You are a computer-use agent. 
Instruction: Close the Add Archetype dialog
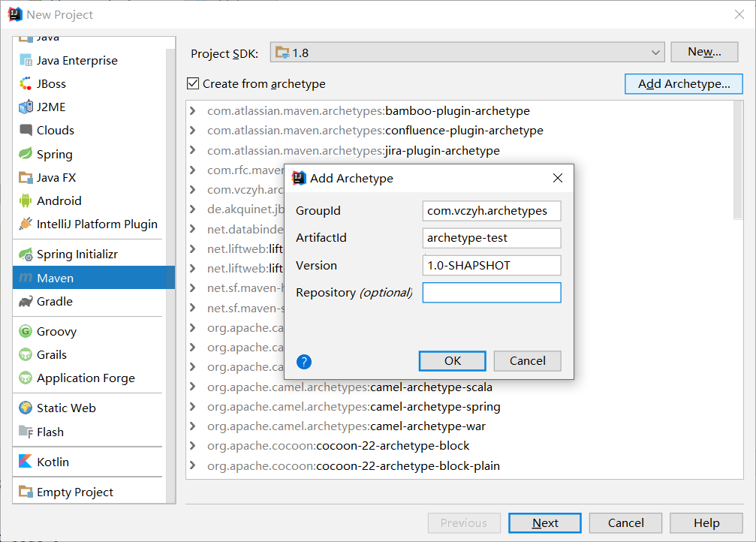click(558, 178)
